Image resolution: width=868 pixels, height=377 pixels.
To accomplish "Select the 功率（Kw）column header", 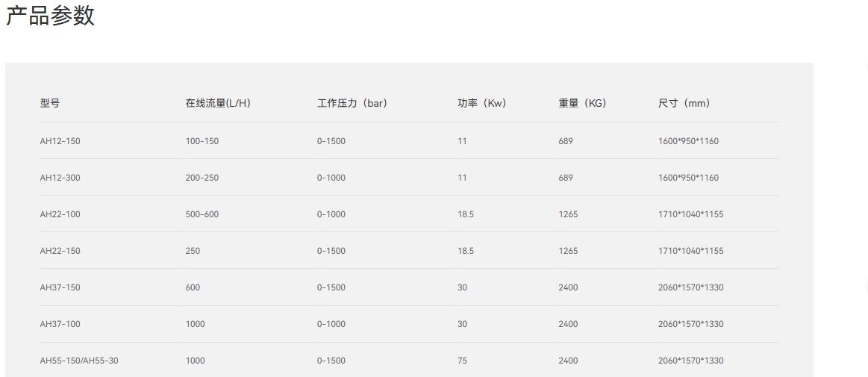I will tap(482, 103).
